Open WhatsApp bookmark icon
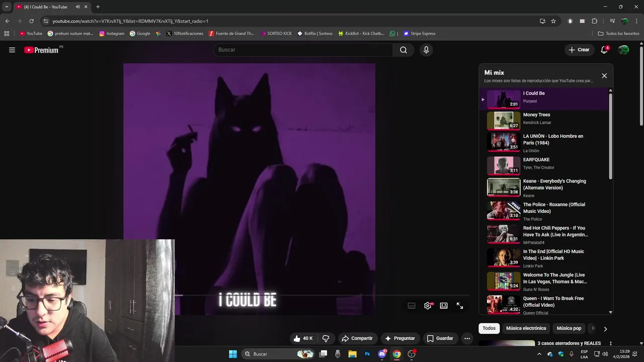Viewport: 644px width, 362px height. coord(392,34)
